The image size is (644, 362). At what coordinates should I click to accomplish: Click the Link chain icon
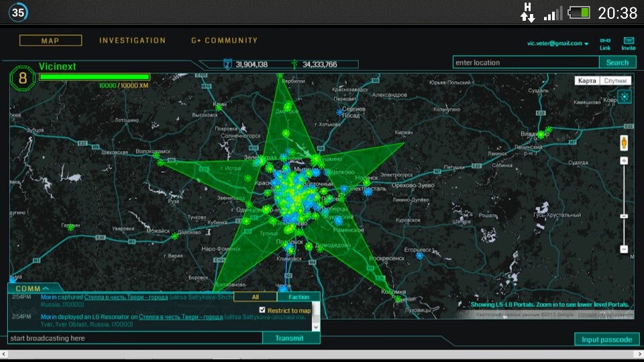pyautogui.click(x=605, y=40)
